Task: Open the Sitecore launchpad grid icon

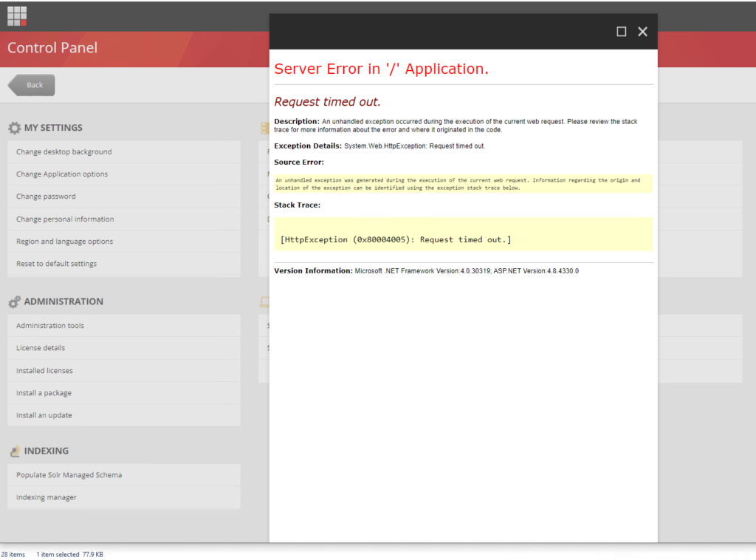Action: [17, 16]
